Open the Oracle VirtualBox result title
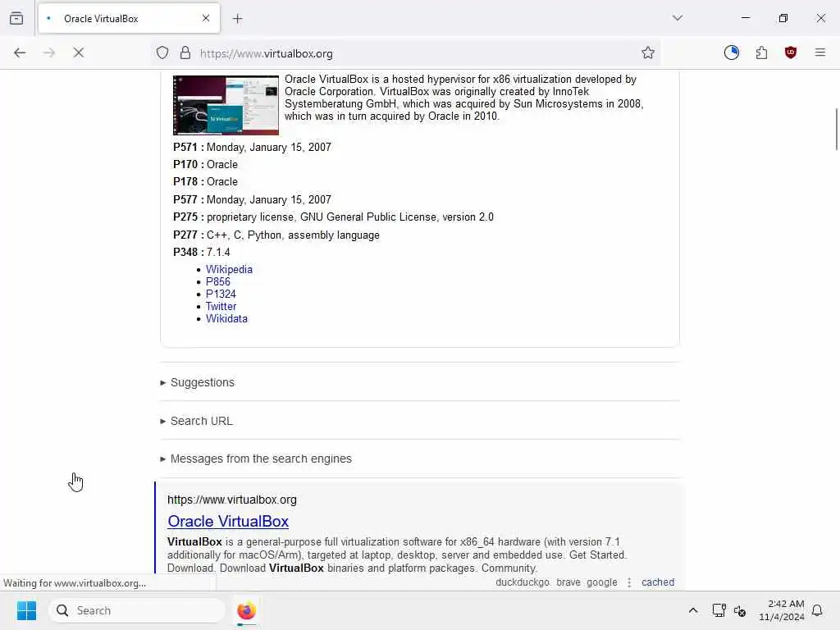 (228, 521)
